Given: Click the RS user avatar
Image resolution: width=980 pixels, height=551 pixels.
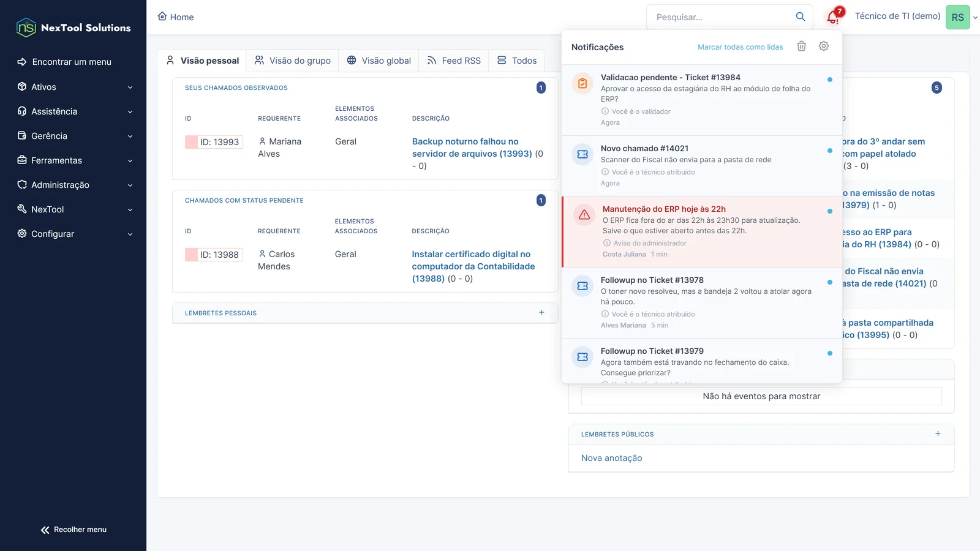Looking at the screenshot, I should pos(958,17).
